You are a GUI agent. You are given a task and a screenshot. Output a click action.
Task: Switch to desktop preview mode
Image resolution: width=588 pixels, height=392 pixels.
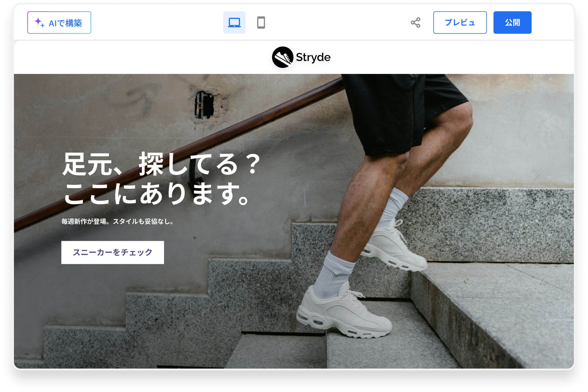(234, 22)
